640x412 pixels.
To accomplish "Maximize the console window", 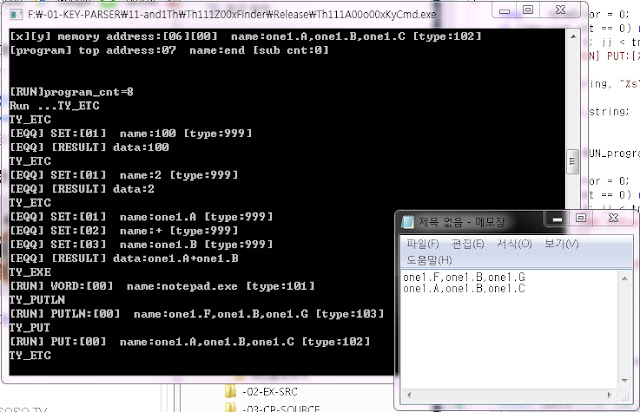I will point(528,10).
